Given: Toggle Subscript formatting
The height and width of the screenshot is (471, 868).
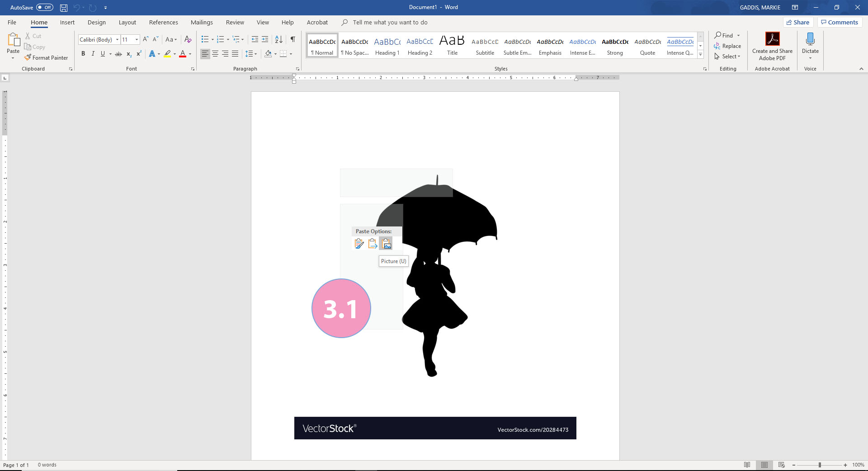Looking at the screenshot, I should pyautogui.click(x=129, y=54).
